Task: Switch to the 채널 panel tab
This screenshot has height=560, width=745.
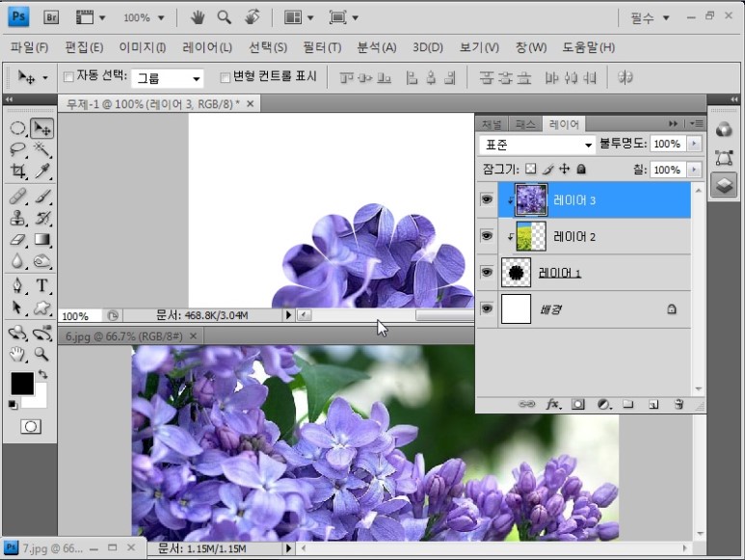Action: pyautogui.click(x=492, y=124)
